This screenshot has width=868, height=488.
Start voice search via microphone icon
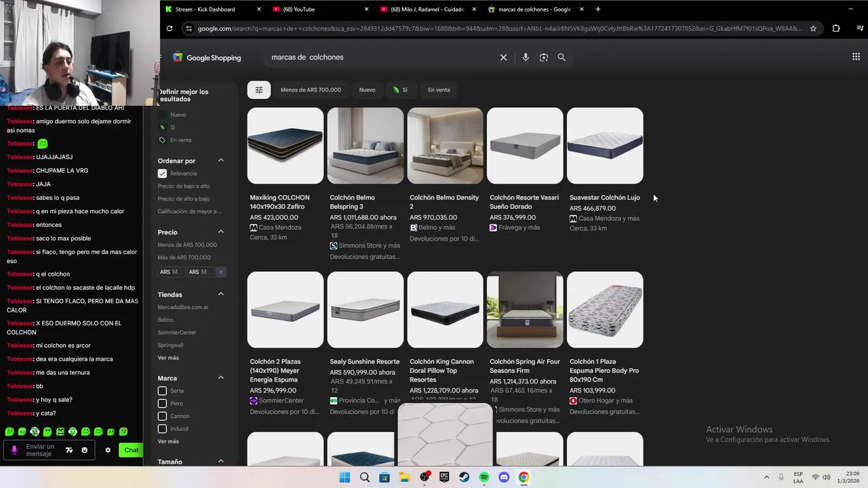(526, 58)
